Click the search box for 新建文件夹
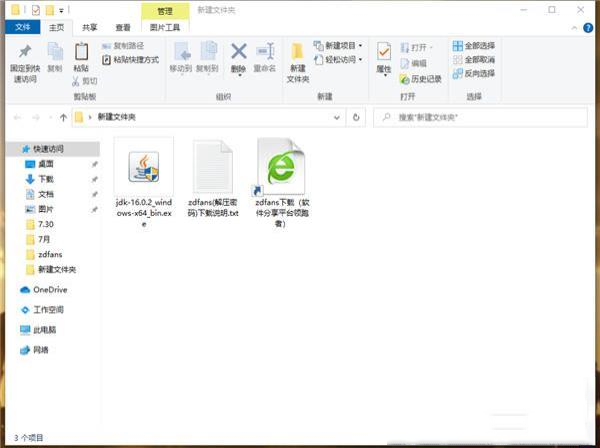This screenshot has width=600, height=448. (x=480, y=117)
